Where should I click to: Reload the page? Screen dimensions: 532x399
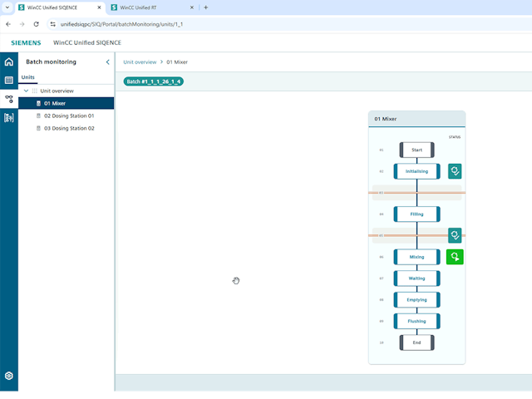36,24
